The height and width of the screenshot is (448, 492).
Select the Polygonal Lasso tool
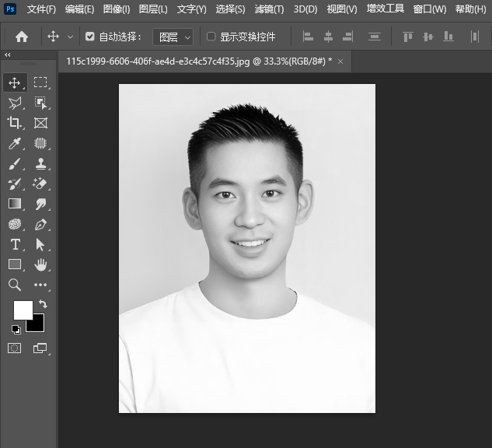15,103
